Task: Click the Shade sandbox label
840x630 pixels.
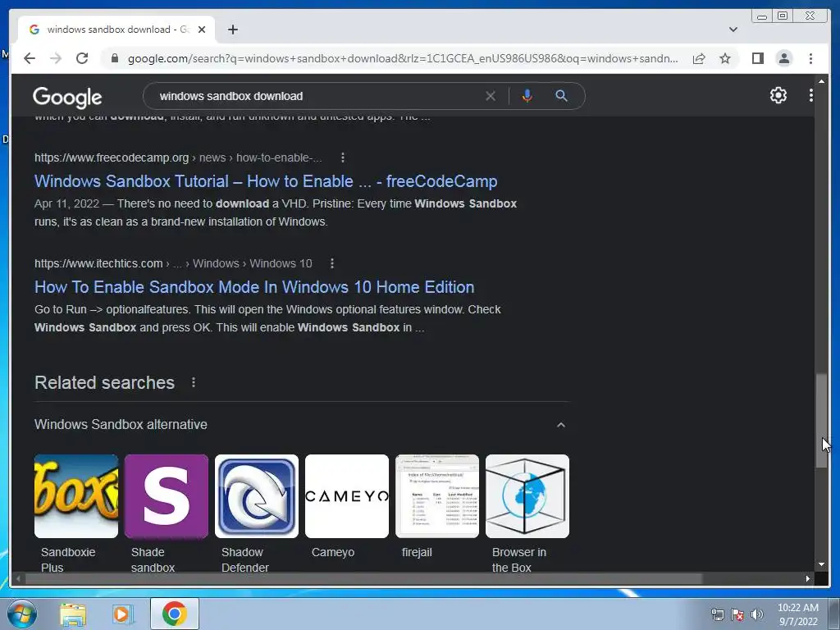Action: pos(153,559)
